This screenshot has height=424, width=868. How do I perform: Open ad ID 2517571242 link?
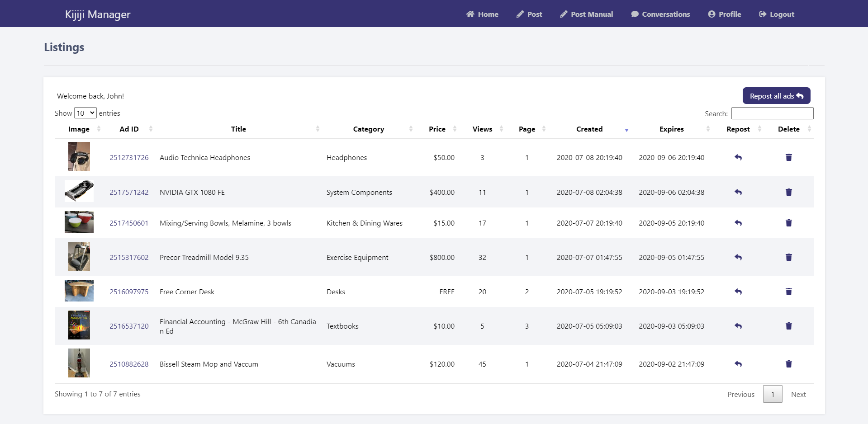tap(129, 192)
